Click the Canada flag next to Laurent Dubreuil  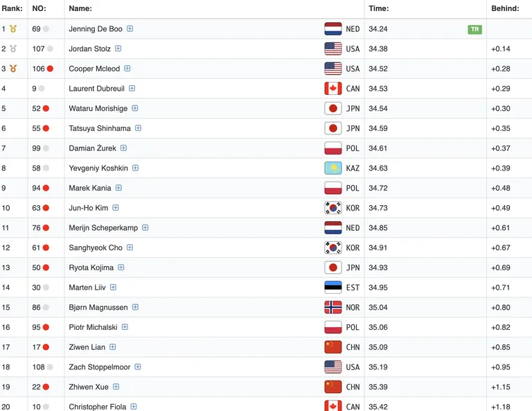(332, 89)
